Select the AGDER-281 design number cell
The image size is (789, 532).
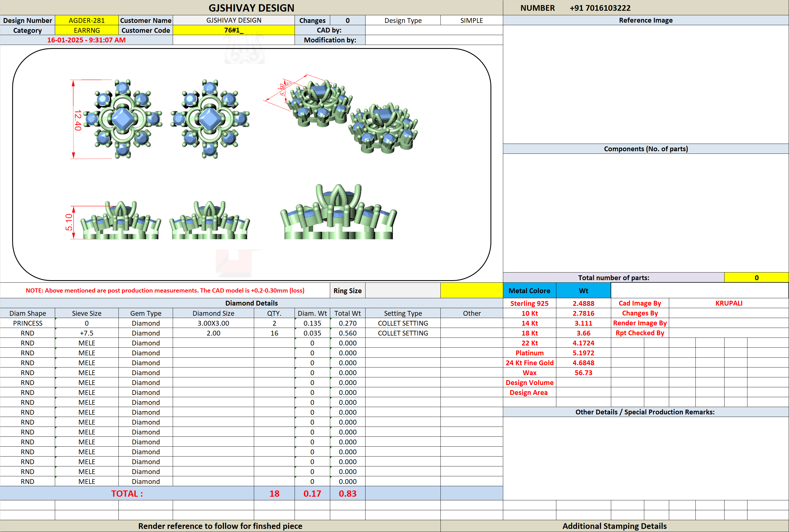[x=87, y=20]
